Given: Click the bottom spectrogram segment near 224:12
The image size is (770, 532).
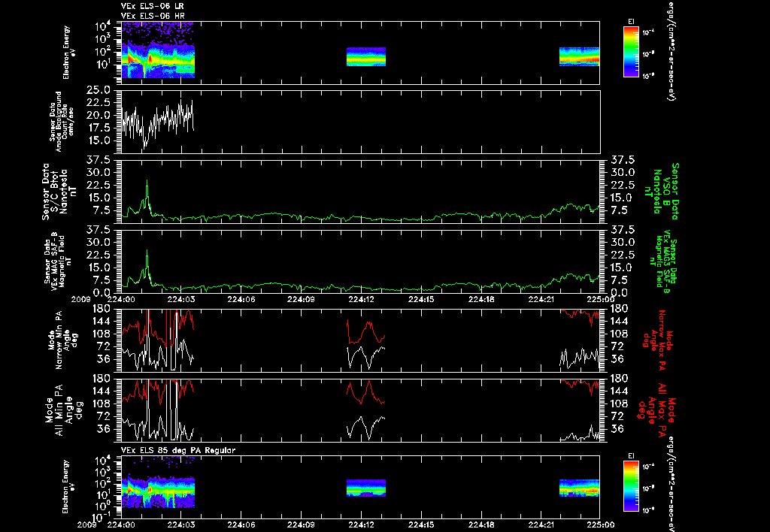Looking at the screenshot, I should [x=366, y=488].
